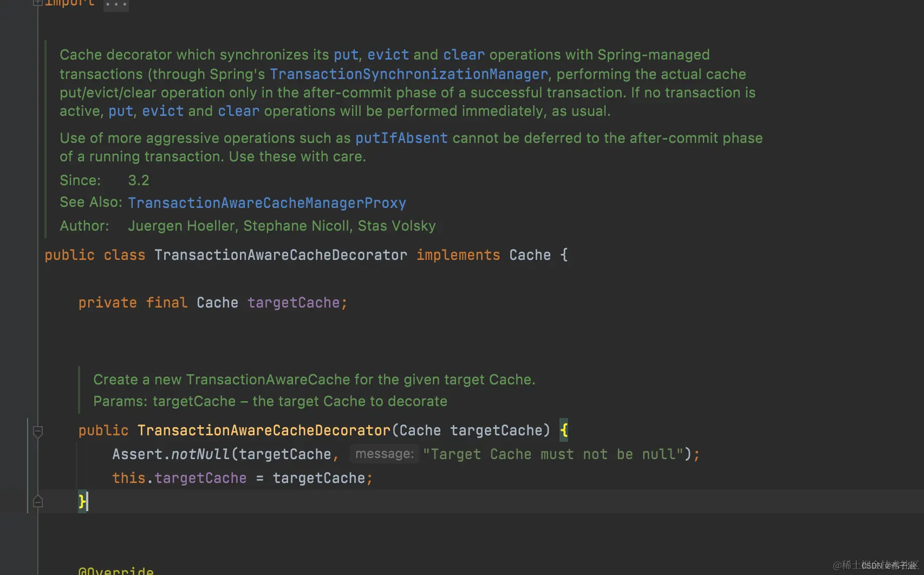Image resolution: width=924 pixels, height=575 pixels.
Task: Follow the putIfAbsent doc link
Action: coord(401,138)
